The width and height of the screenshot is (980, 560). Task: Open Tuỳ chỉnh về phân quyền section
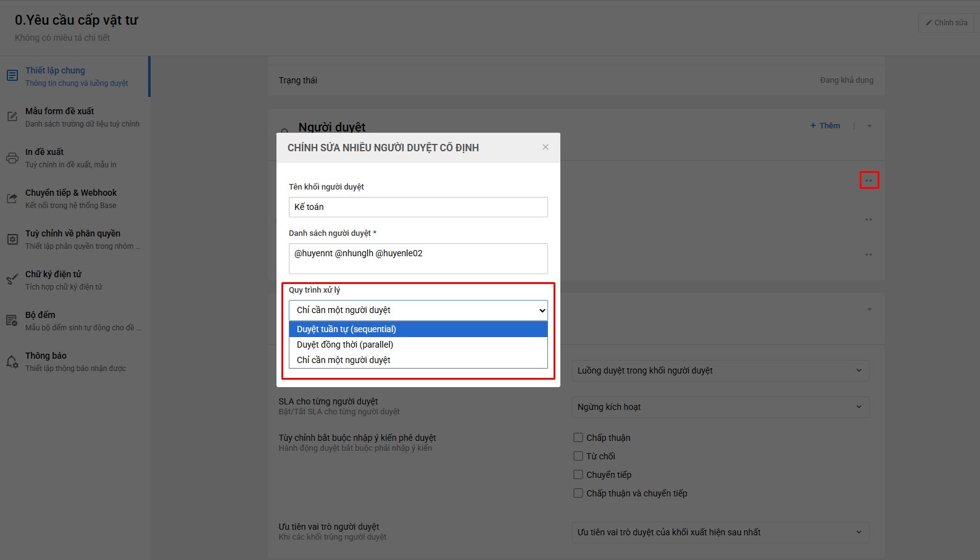pos(75,240)
